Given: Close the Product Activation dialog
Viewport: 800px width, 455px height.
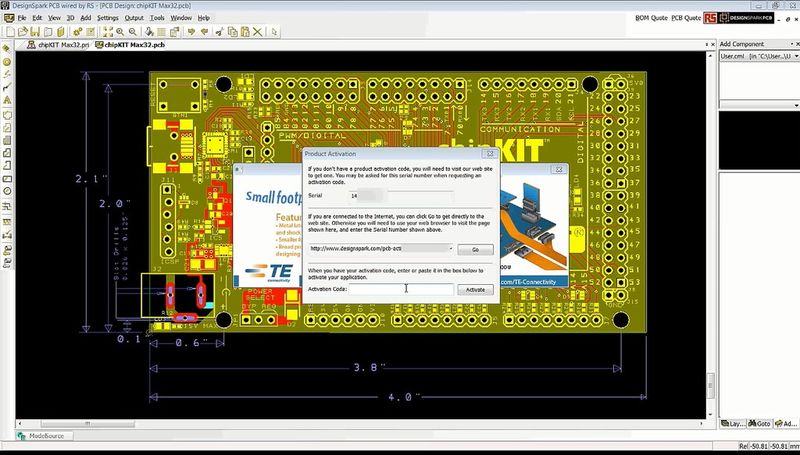Looking at the screenshot, I should coord(490,154).
